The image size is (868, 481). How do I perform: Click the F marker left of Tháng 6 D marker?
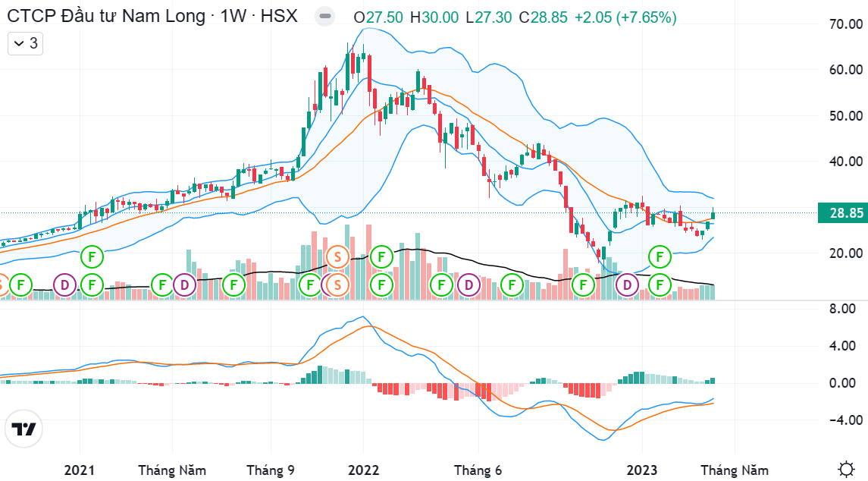[x=441, y=286]
